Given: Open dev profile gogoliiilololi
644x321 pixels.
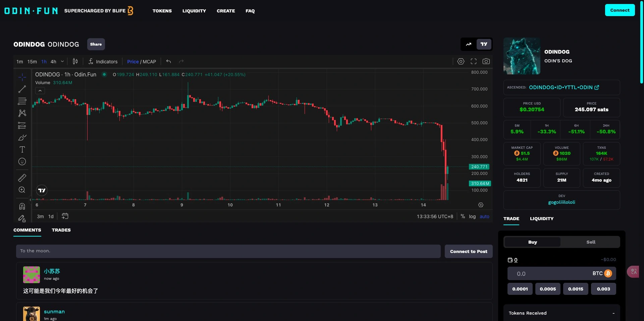Looking at the screenshot, I should tap(561, 202).
